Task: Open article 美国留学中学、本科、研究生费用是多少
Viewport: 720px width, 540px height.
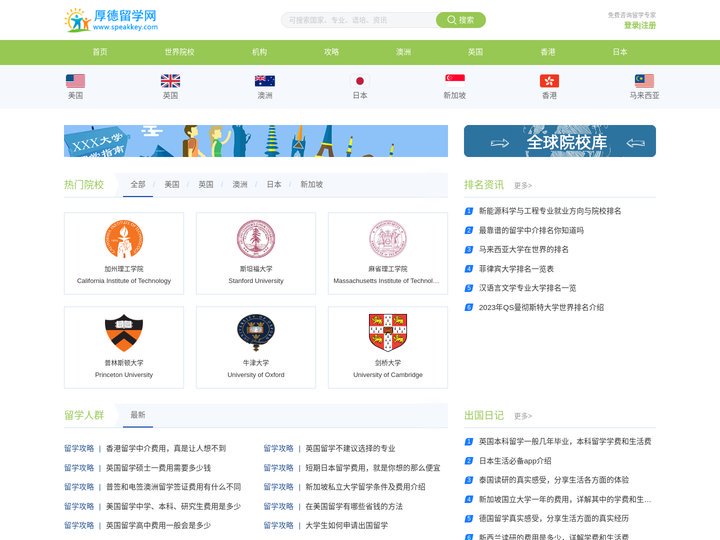Action: click(174, 506)
